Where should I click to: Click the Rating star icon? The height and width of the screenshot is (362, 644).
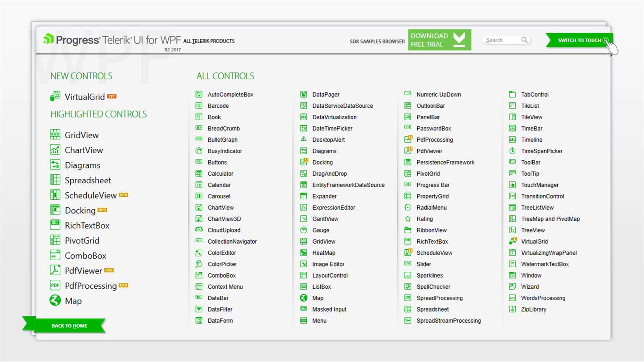pos(408,219)
